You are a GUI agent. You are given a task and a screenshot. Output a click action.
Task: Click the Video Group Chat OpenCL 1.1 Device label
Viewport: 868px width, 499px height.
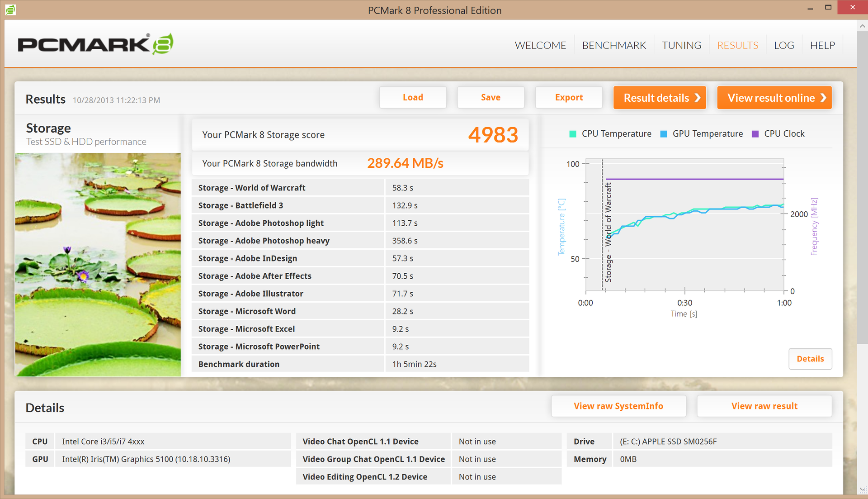click(x=373, y=459)
